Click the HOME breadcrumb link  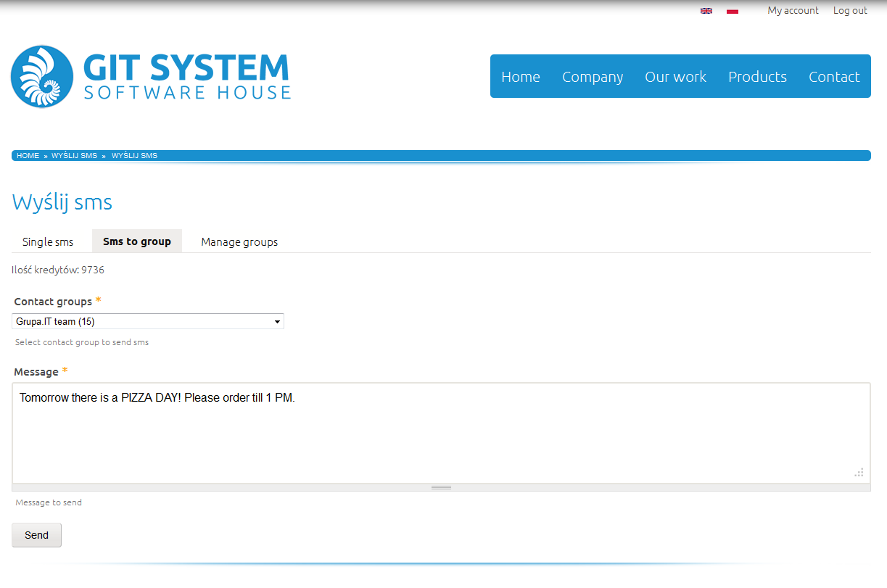point(28,156)
